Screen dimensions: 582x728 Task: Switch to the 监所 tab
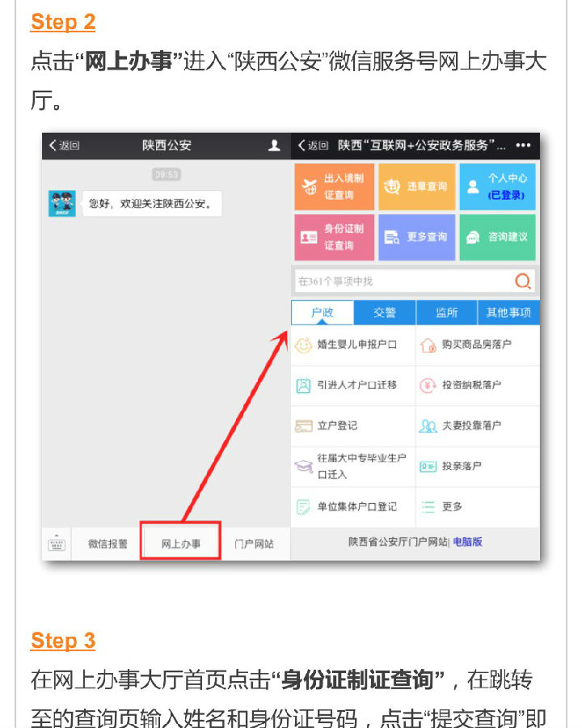click(446, 312)
